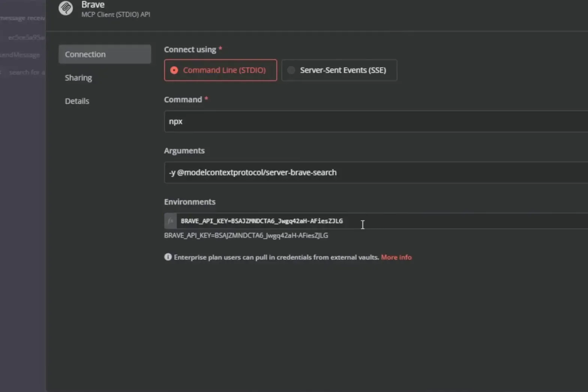Viewport: 588px width, 392px height.
Task: Click the Brave credential logo icon
Action: [x=66, y=8]
